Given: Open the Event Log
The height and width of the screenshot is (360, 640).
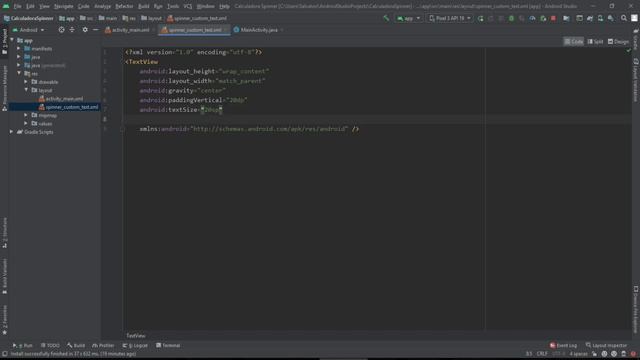Looking at the screenshot, I should click(x=564, y=345).
